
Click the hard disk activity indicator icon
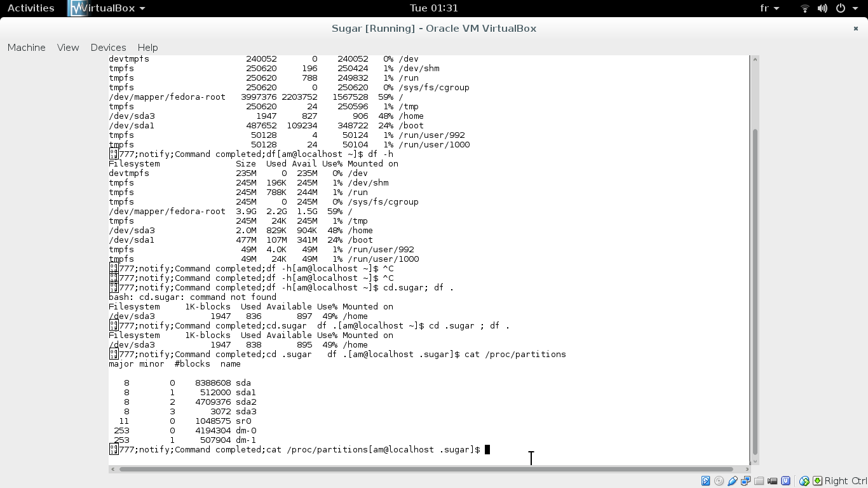pyautogui.click(x=705, y=480)
